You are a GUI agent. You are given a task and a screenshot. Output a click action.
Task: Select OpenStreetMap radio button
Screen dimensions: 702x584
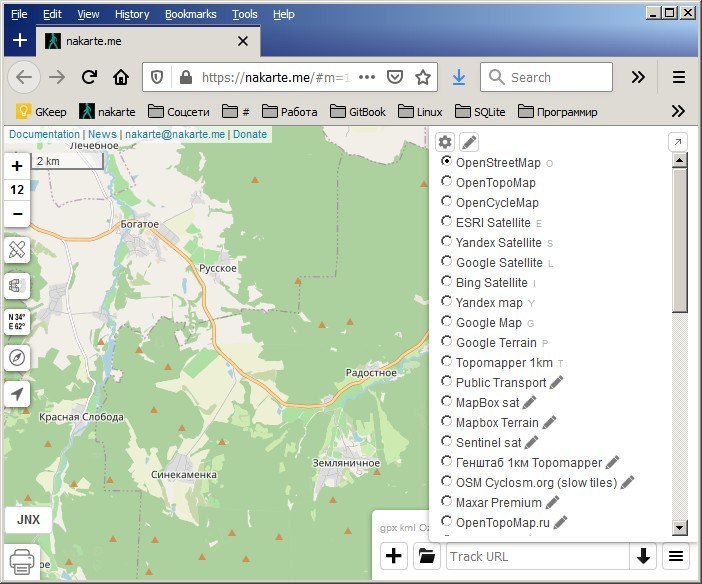click(x=446, y=161)
